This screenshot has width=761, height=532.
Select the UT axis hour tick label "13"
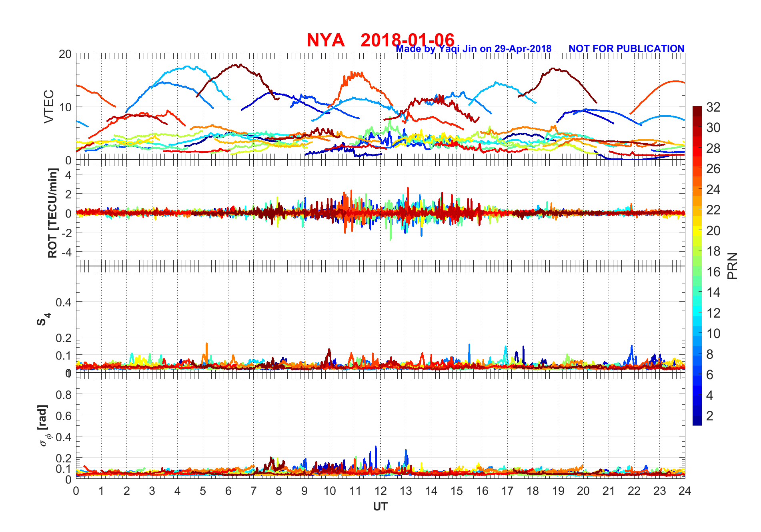tap(406, 491)
